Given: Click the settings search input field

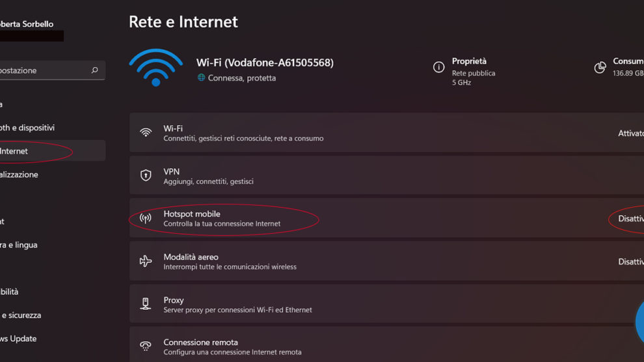Looking at the screenshot, I should (42, 70).
